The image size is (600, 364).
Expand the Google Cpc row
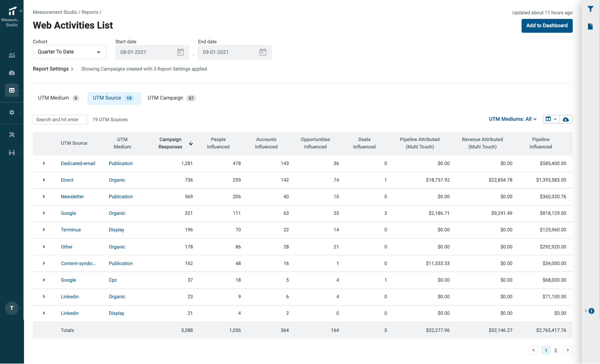tap(44, 280)
